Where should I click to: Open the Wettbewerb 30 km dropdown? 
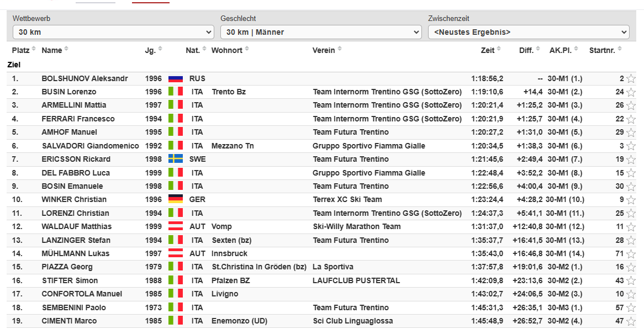pos(113,32)
